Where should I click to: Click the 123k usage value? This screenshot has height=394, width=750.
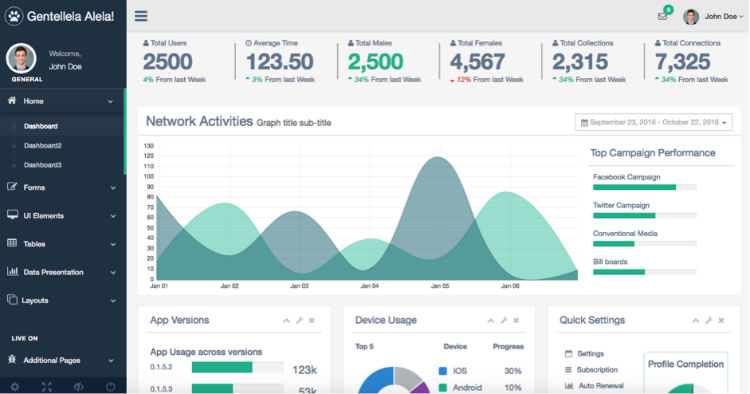[305, 370]
